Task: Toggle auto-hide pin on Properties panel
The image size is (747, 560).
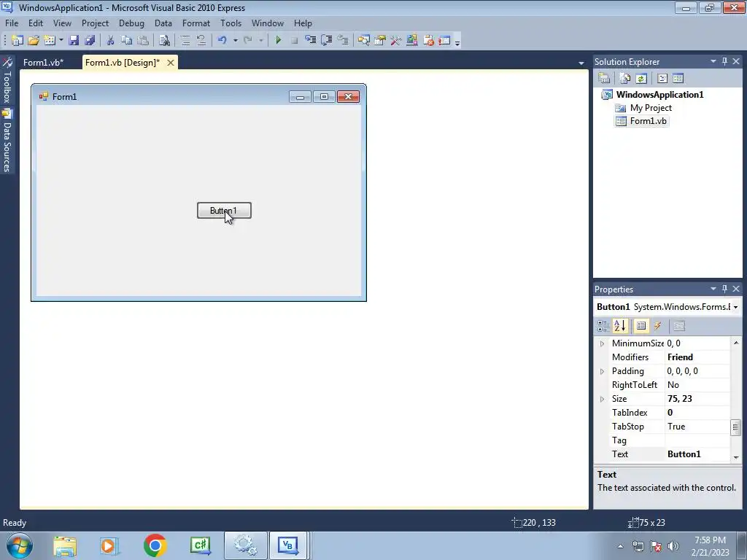Action: pos(724,289)
